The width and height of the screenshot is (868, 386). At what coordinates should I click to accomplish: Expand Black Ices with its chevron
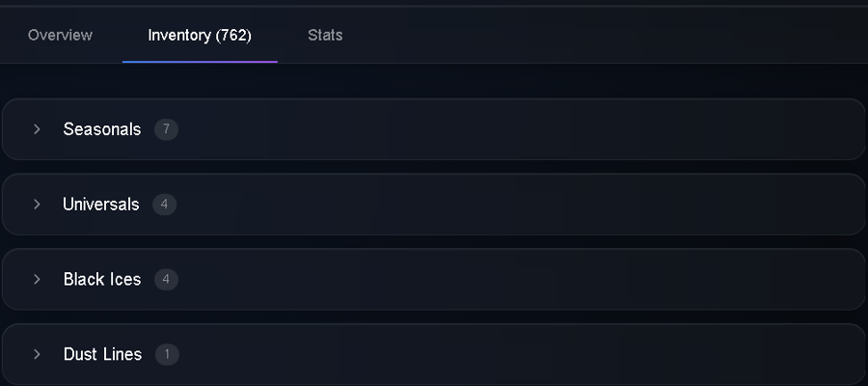point(37,279)
